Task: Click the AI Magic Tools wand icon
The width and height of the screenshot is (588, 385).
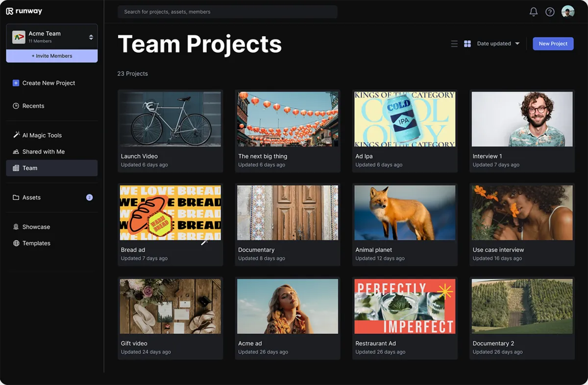Action: [x=16, y=135]
